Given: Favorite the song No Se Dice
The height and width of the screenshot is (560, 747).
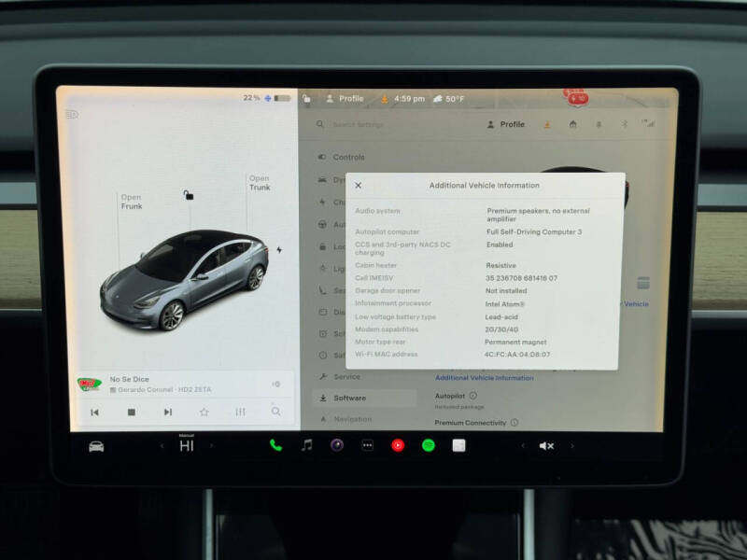Looking at the screenshot, I should point(203,411).
